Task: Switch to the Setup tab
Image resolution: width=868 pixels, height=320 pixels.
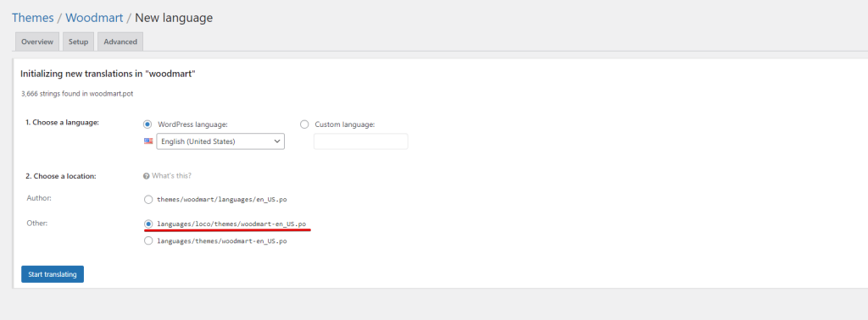Action: click(x=78, y=42)
